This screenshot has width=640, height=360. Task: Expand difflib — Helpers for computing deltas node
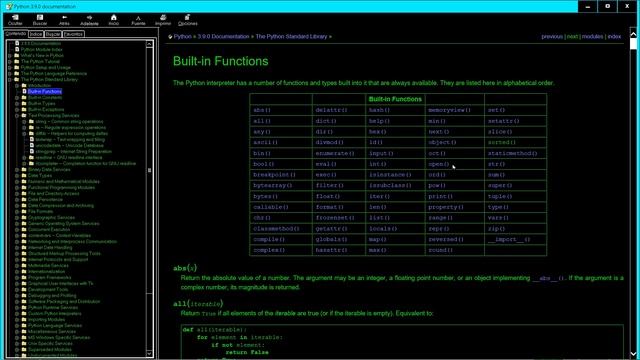[24, 133]
